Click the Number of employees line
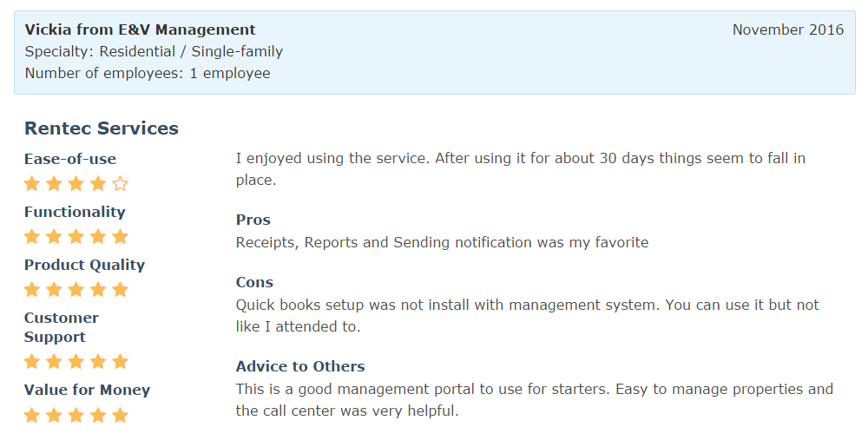This screenshot has width=868, height=447. tap(148, 74)
